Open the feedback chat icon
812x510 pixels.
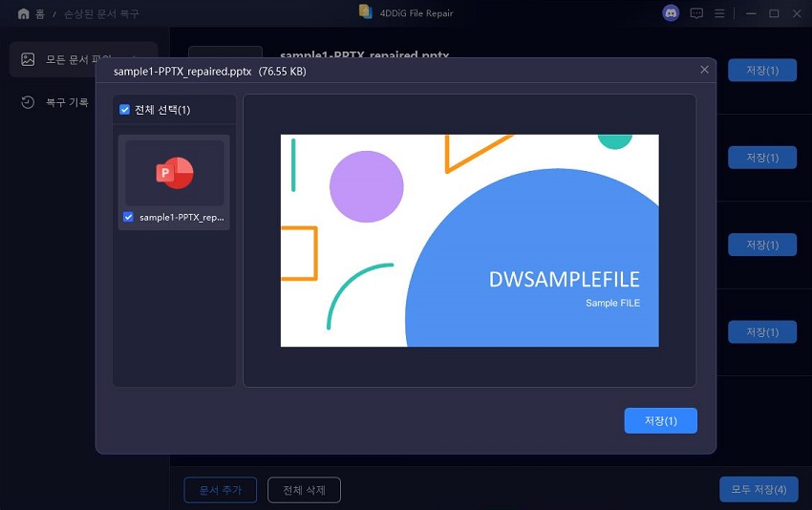coord(696,13)
